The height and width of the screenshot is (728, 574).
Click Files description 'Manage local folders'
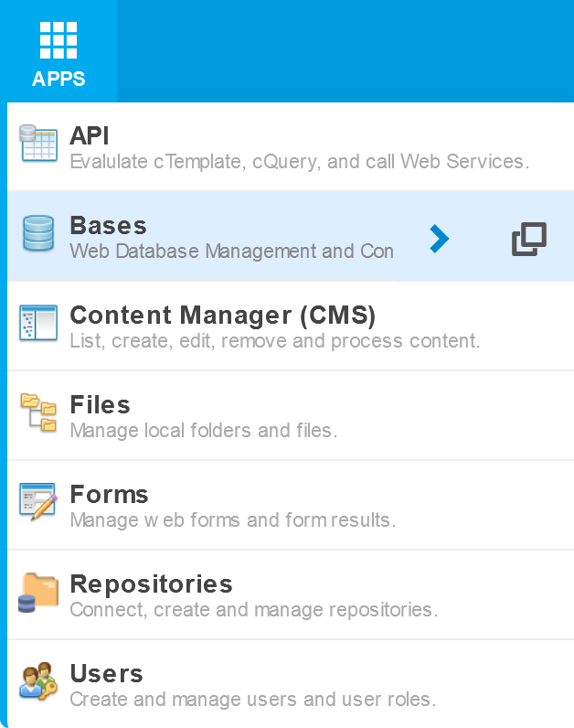203,430
